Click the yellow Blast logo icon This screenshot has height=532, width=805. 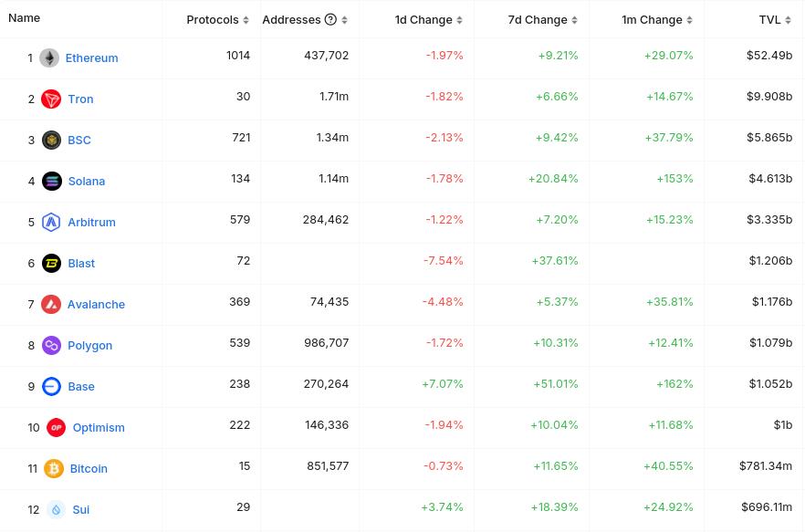coord(52,263)
